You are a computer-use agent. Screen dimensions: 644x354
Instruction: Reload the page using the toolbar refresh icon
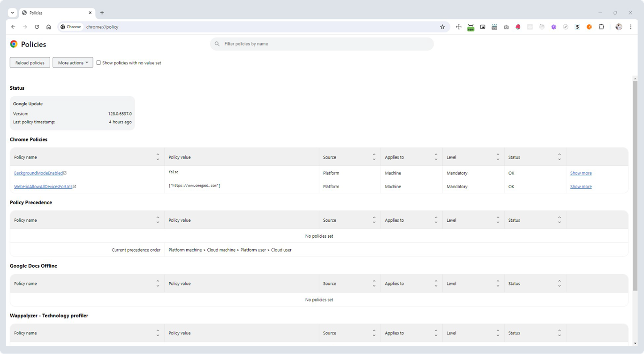pos(37,27)
